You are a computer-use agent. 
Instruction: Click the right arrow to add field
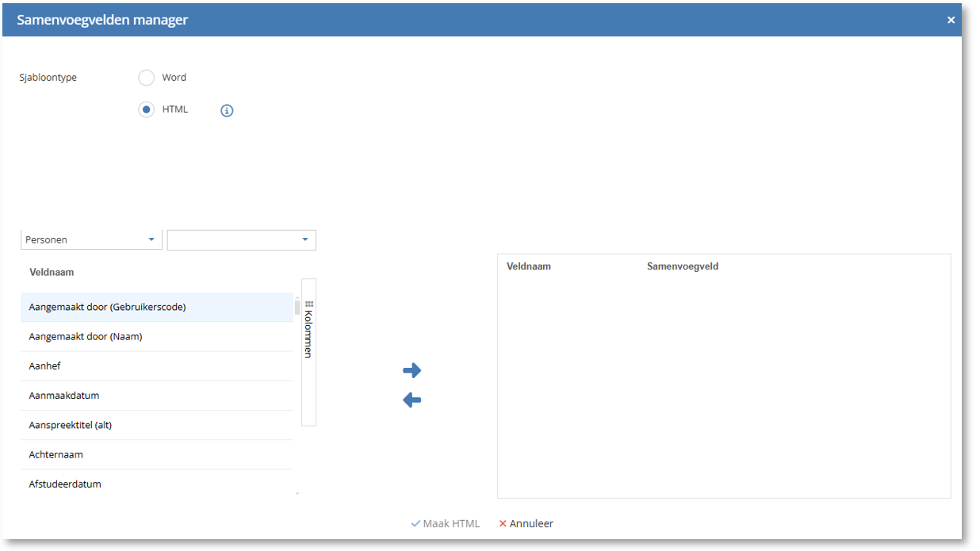coord(412,370)
